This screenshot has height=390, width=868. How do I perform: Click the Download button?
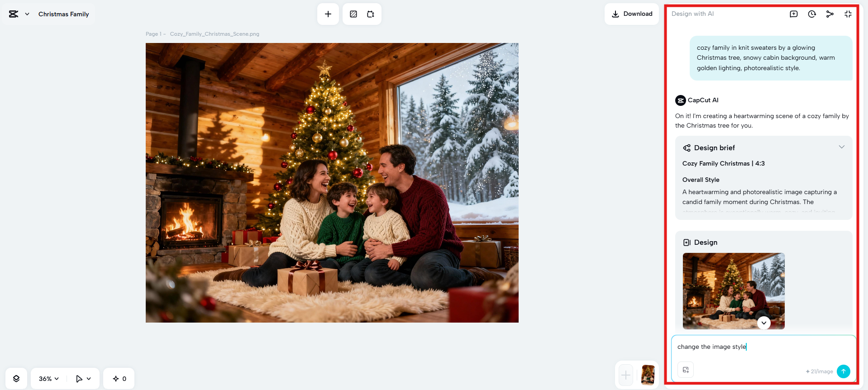[632, 14]
